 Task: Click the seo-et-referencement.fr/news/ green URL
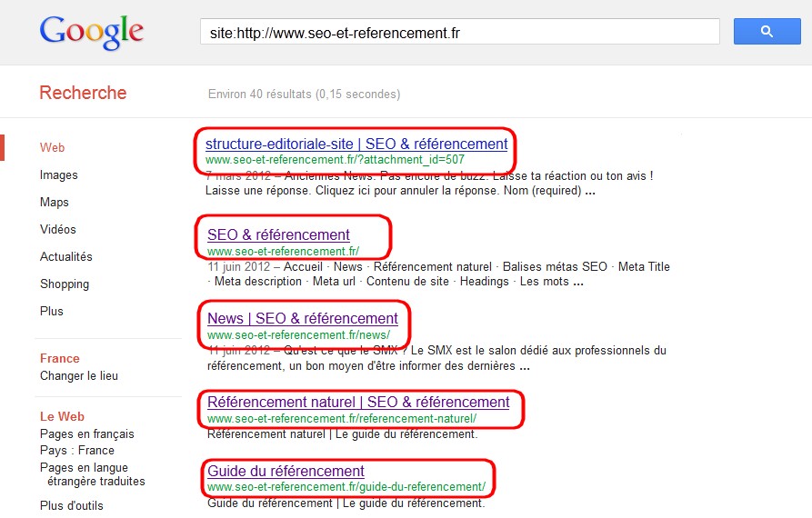click(299, 335)
